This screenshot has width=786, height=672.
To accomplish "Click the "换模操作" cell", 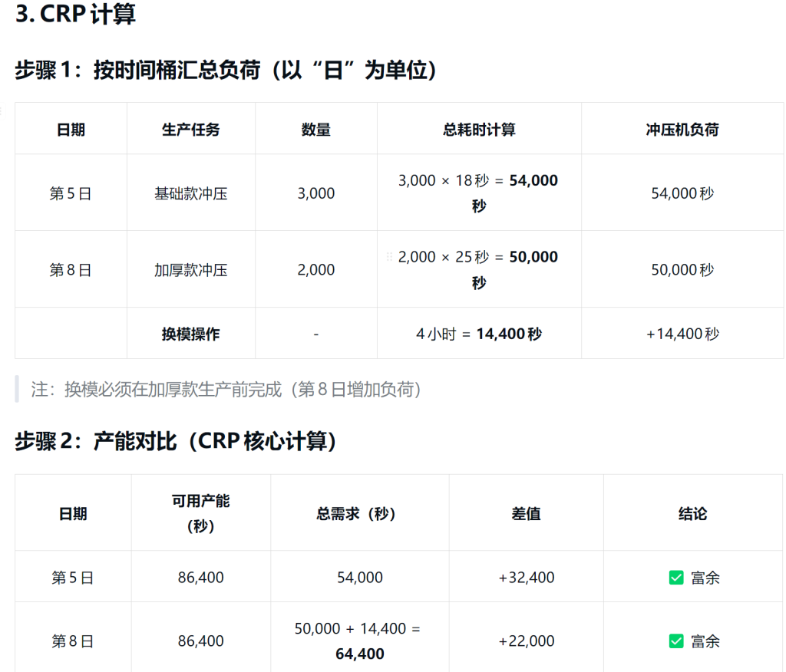I will (x=190, y=334).
